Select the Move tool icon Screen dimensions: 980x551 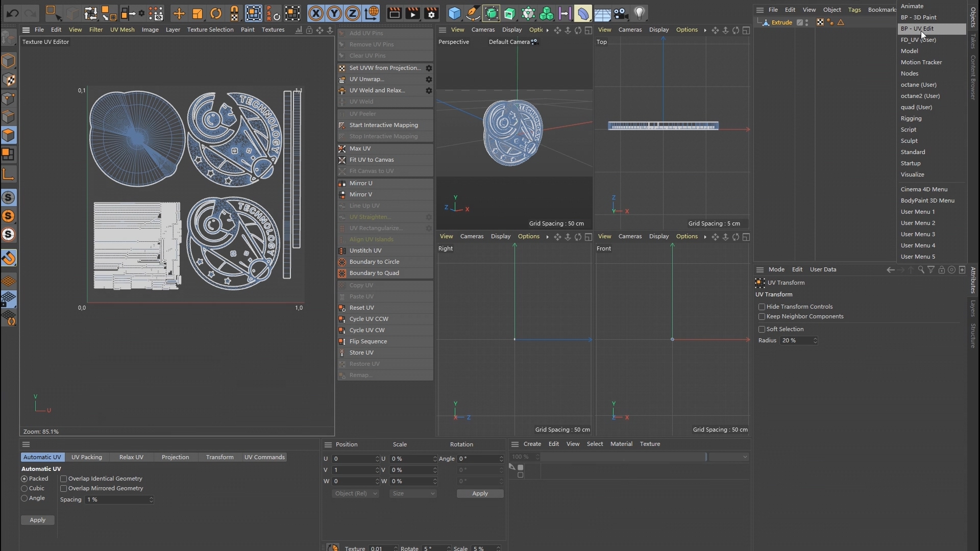click(x=179, y=13)
